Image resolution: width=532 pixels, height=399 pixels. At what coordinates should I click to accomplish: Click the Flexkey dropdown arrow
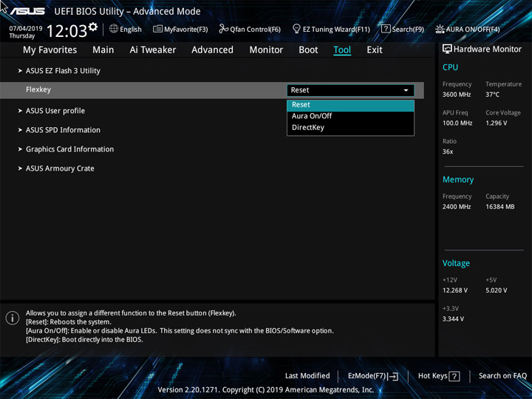coord(406,90)
